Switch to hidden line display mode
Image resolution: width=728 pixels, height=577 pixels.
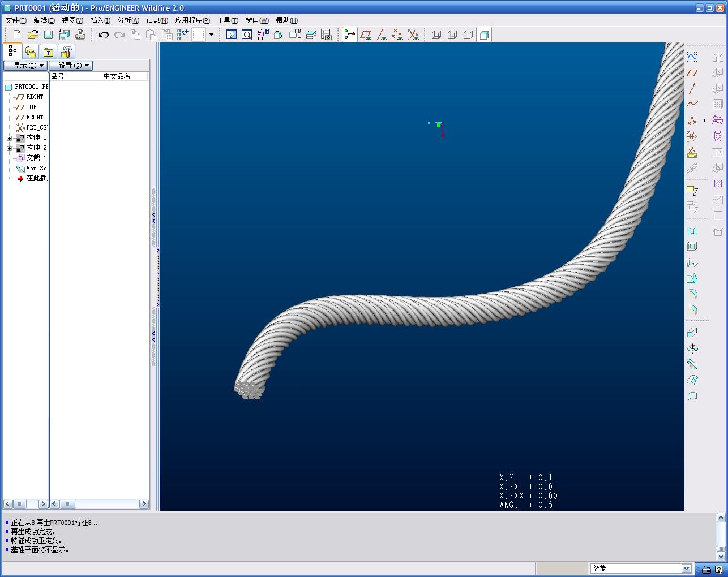(452, 35)
